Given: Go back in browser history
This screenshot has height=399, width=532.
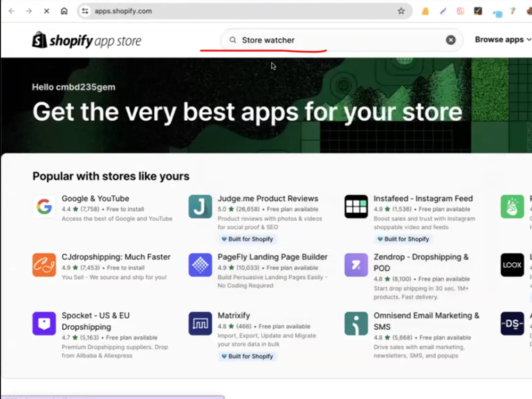Looking at the screenshot, I should [12, 11].
